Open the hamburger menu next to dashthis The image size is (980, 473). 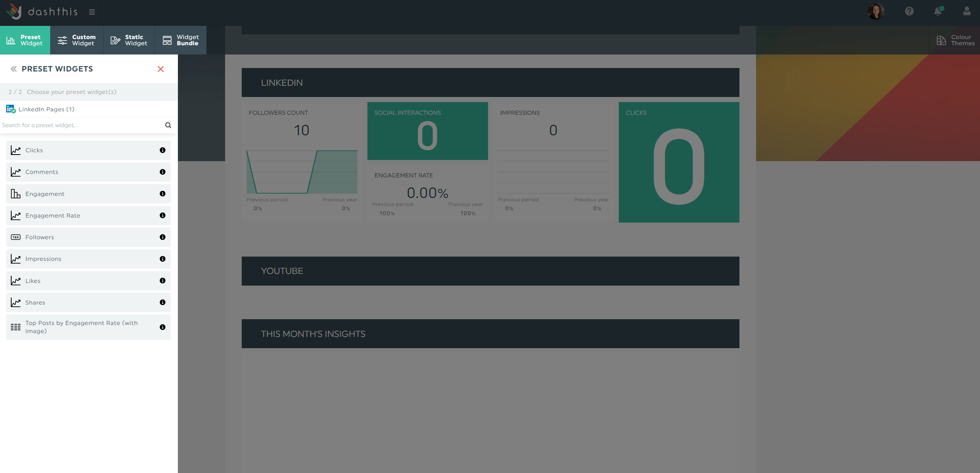(x=92, y=12)
